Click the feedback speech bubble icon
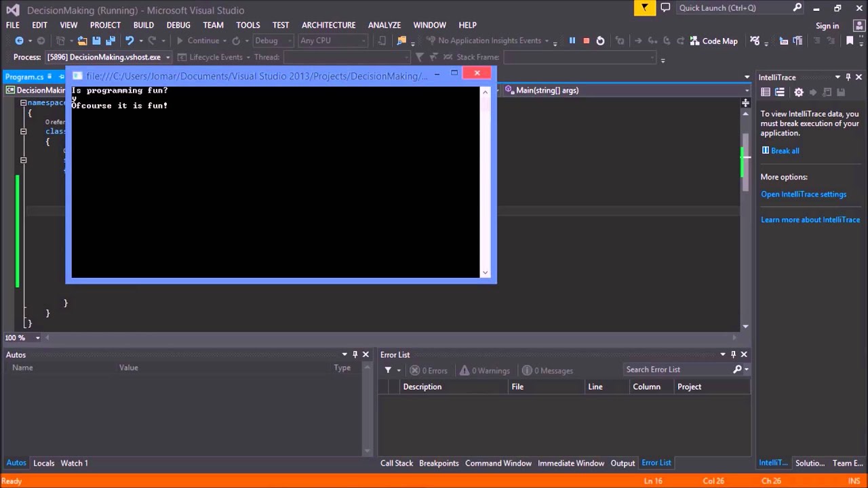This screenshot has width=868, height=488. (x=665, y=7)
